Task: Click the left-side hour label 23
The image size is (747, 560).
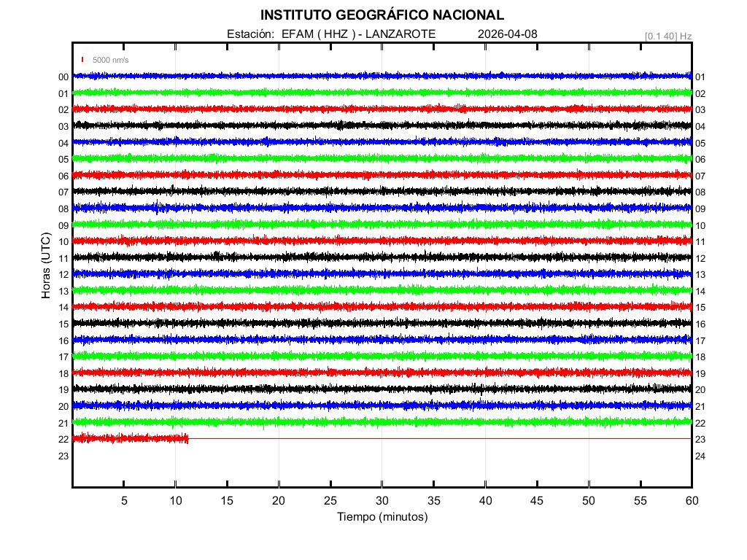Action: [x=63, y=456]
